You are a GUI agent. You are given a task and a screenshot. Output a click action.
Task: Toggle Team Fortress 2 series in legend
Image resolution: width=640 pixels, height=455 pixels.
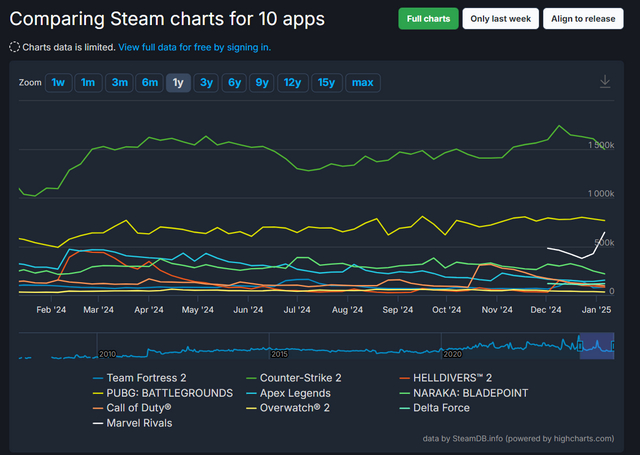click(x=140, y=378)
